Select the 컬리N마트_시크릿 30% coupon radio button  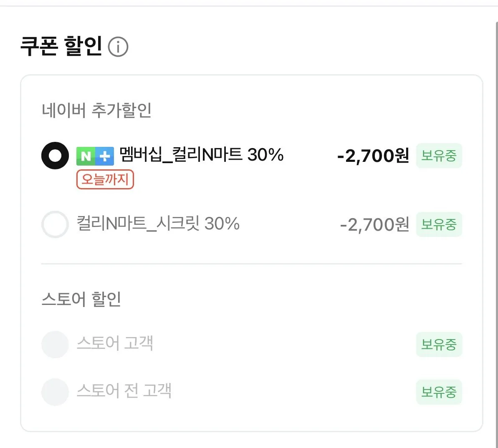point(55,224)
